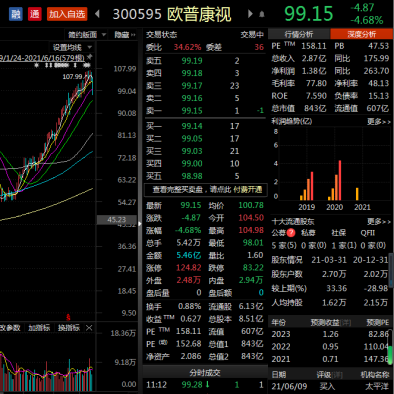
Task: Click the 11:12 trade tick row
Action: point(205,385)
